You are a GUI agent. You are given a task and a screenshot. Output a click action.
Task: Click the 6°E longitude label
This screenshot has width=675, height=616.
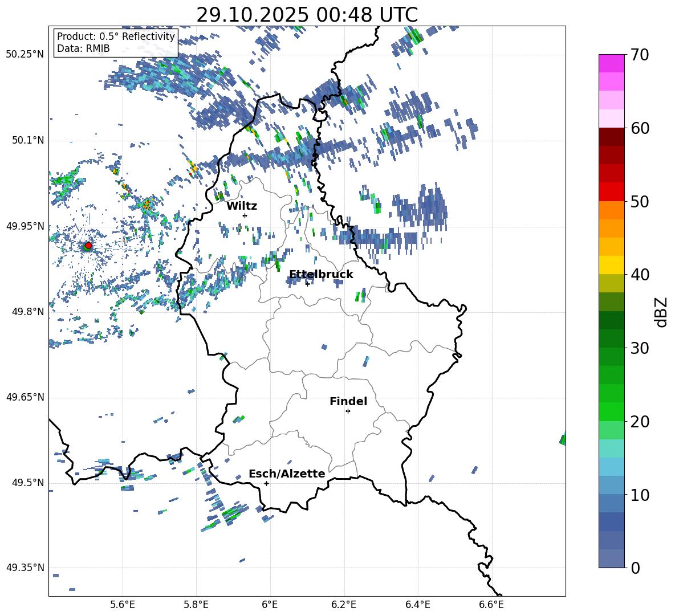pyautogui.click(x=270, y=605)
